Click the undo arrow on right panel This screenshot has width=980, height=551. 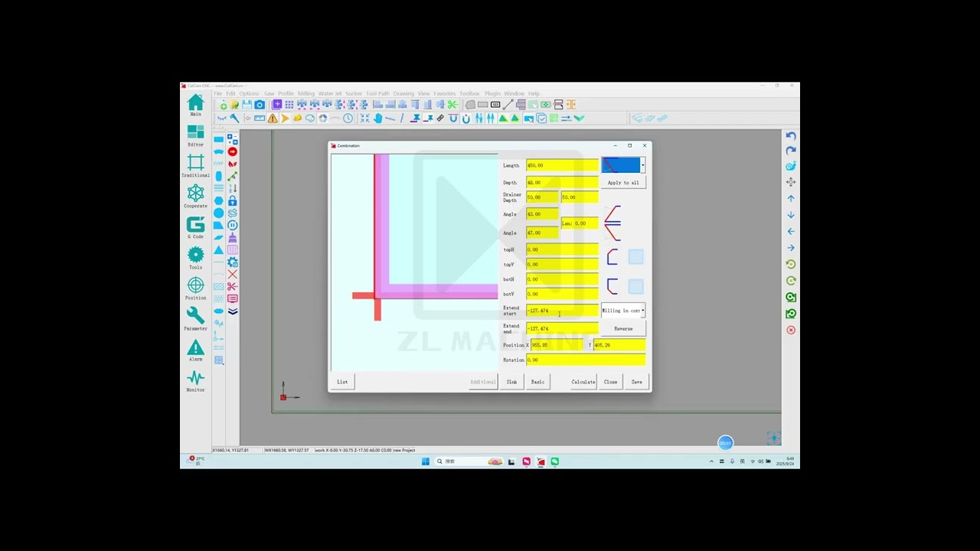pos(791,135)
